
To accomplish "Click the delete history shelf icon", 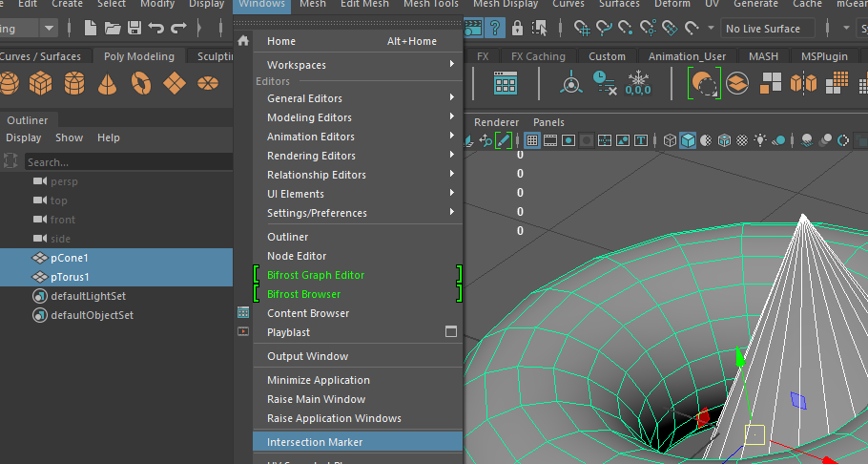I will [605, 83].
